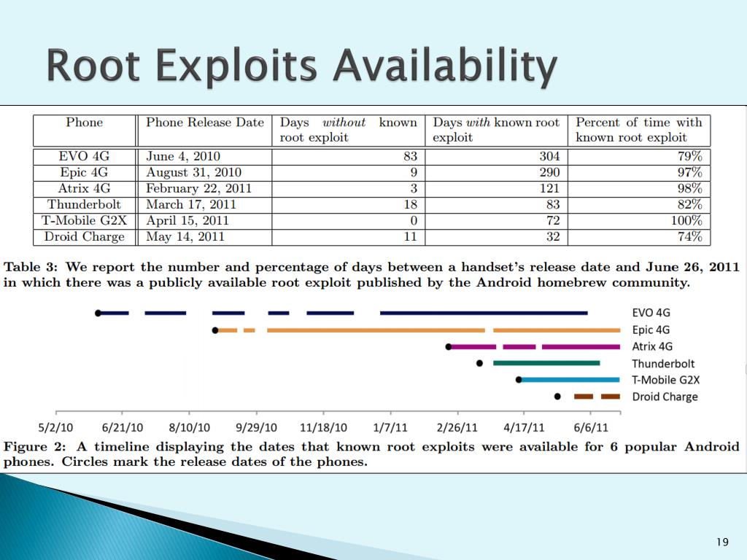Click the '5/2/10' axis date

tap(55, 427)
